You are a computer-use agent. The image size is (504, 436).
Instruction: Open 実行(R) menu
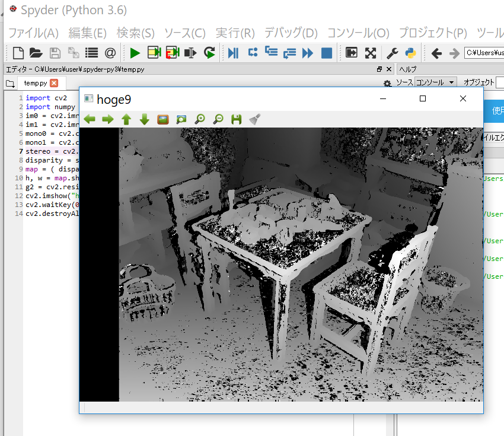pos(235,33)
